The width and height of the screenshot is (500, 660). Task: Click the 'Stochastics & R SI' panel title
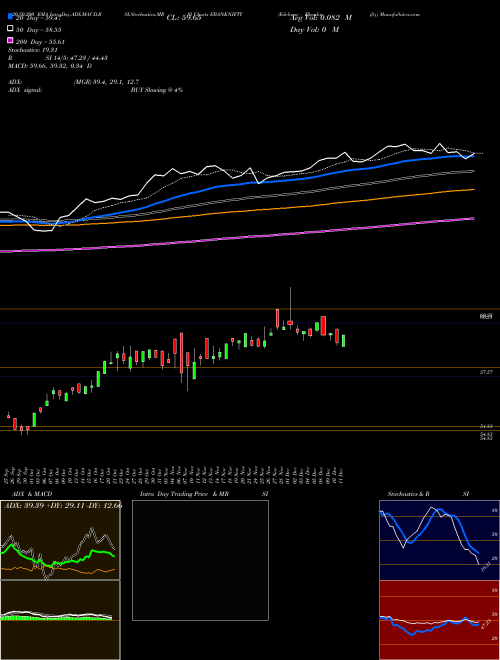[x=428, y=494]
